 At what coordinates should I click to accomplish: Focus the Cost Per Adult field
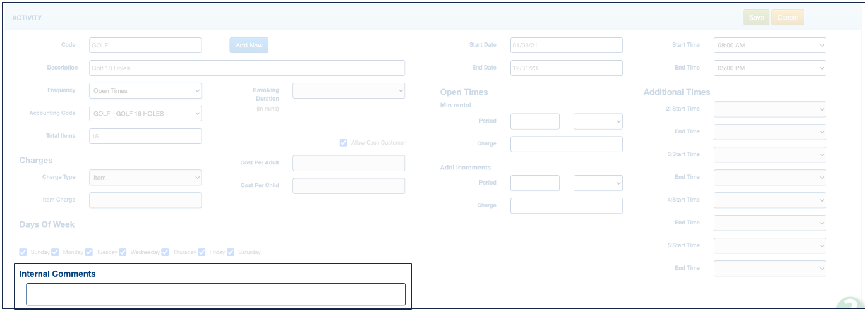click(348, 163)
